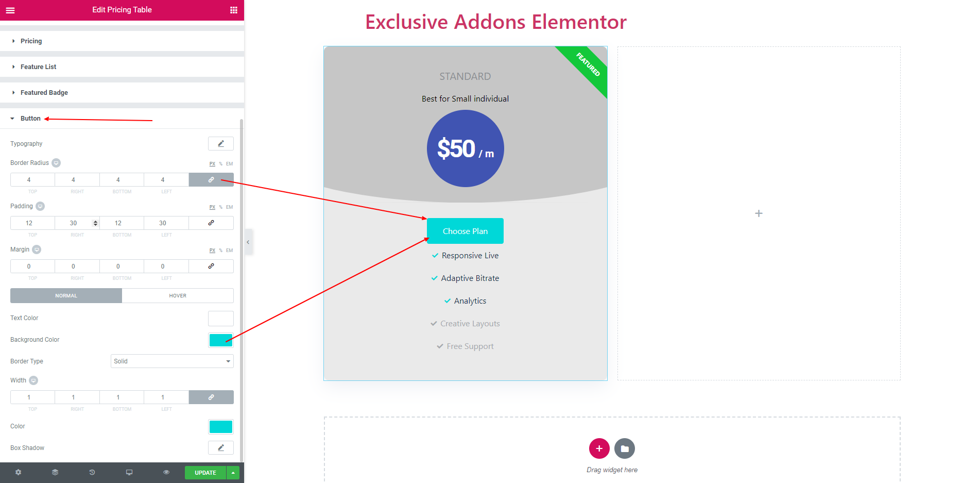
Task: Open the Navigator layers icon
Action: (x=55, y=472)
